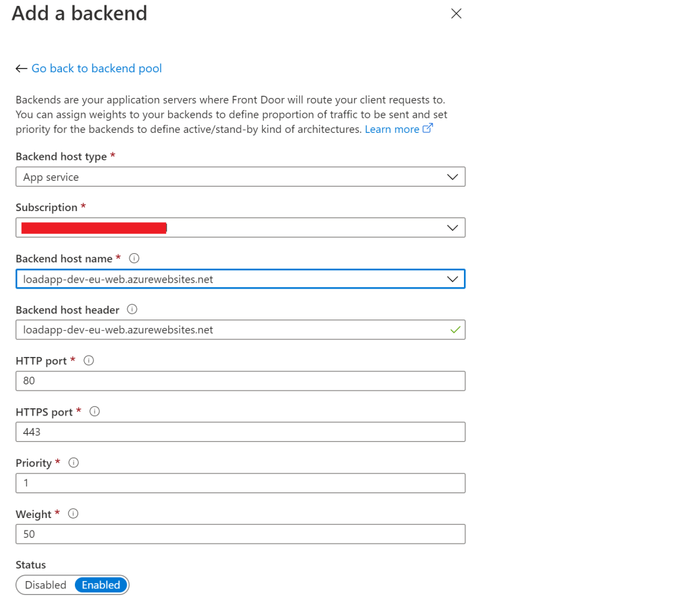This screenshot has width=673, height=616.
Task: Click the HTTPS port info icon
Action: (x=95, y=412)
